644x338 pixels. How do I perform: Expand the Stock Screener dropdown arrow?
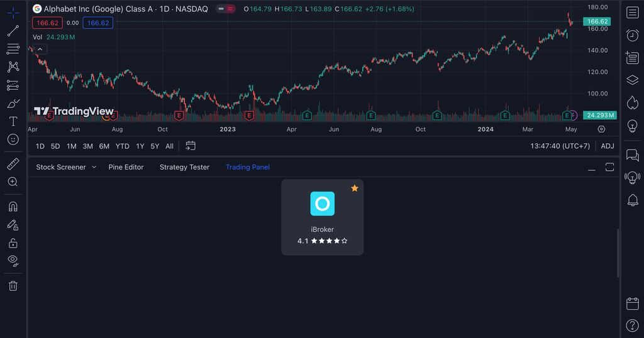[94, 167]
